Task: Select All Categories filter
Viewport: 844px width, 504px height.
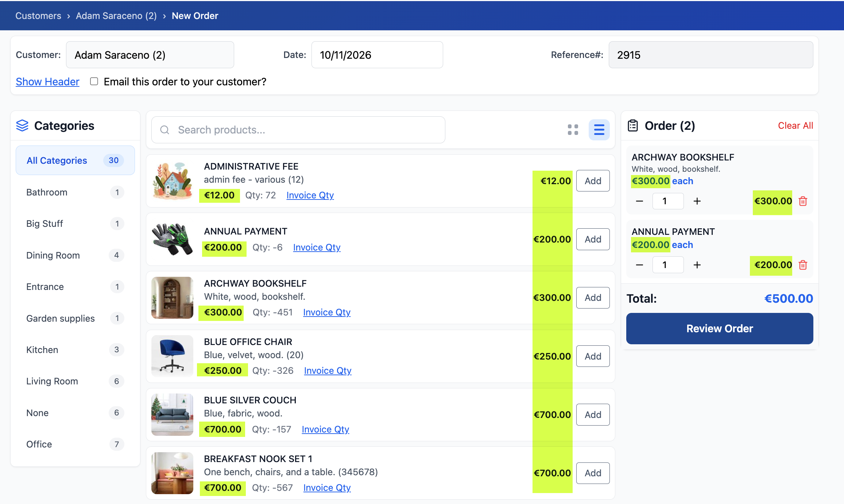Action: point(75,160)
